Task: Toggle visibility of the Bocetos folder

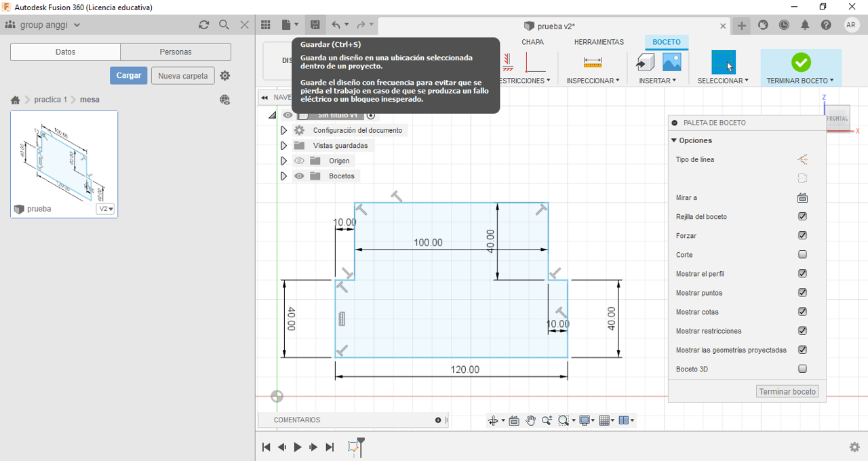Action: (x=299, y=176)
